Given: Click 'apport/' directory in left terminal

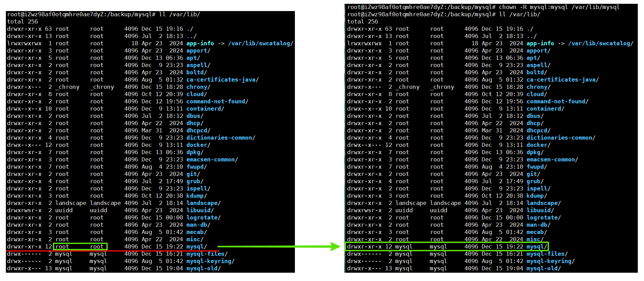Looking at the screenshot, I should coord(199,51).
